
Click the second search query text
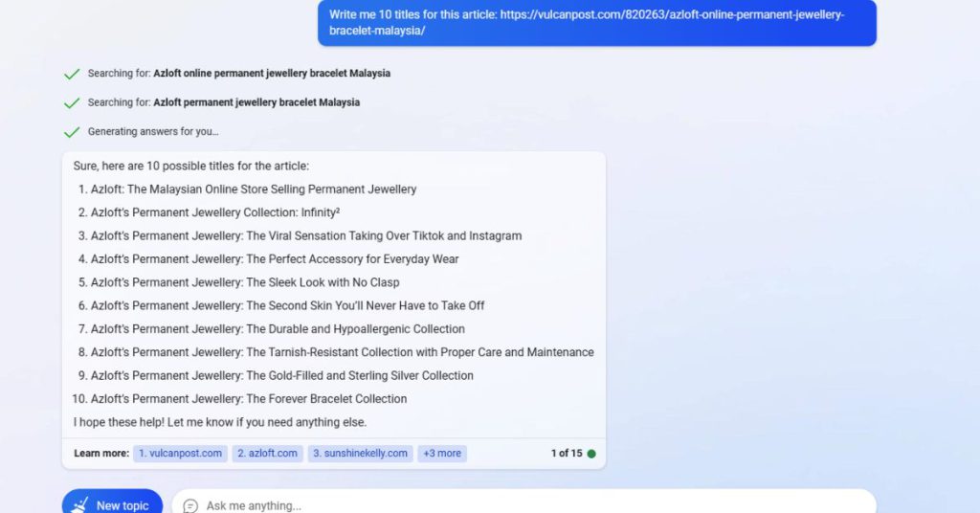(256, 102)
